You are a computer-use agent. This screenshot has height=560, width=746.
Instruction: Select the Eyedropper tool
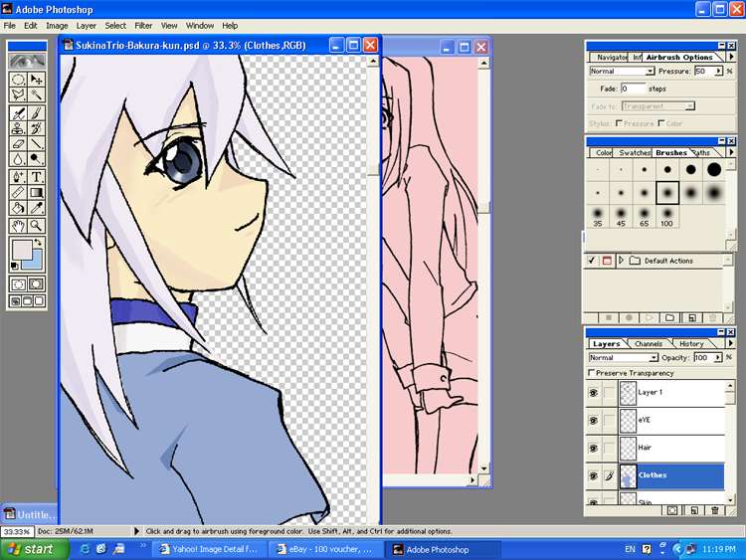click(36, 208)
